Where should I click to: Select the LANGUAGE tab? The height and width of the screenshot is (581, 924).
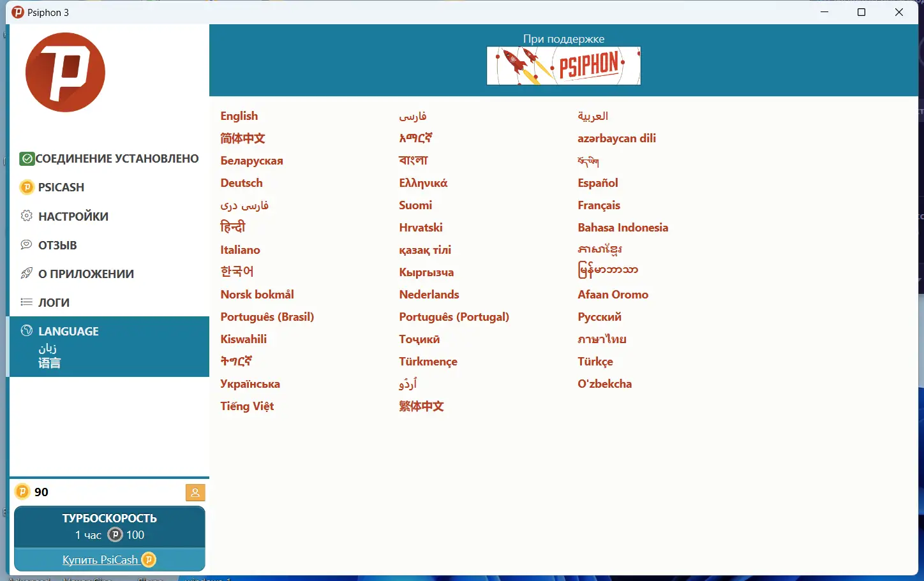(109, 346)
